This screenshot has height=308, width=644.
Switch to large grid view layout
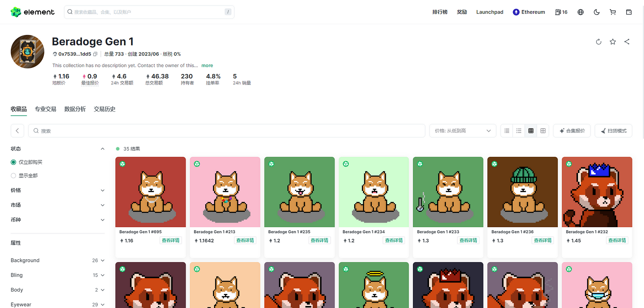pos(543,131)
